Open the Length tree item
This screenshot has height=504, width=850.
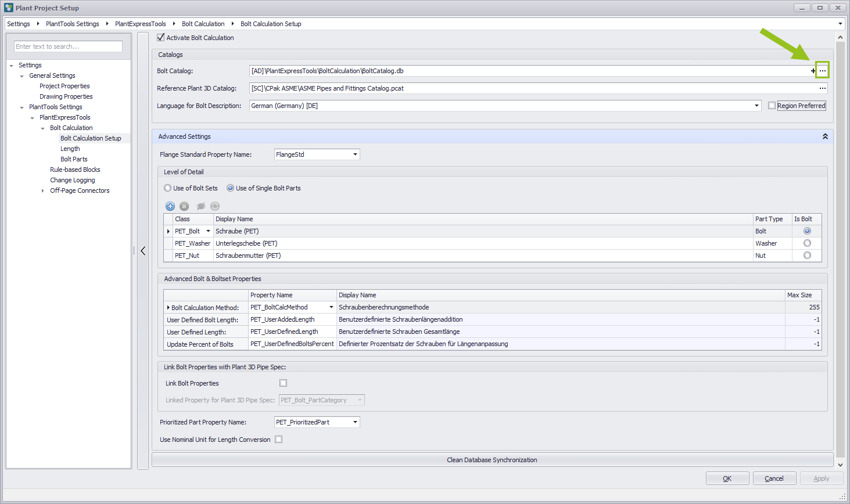pos(70,149)
